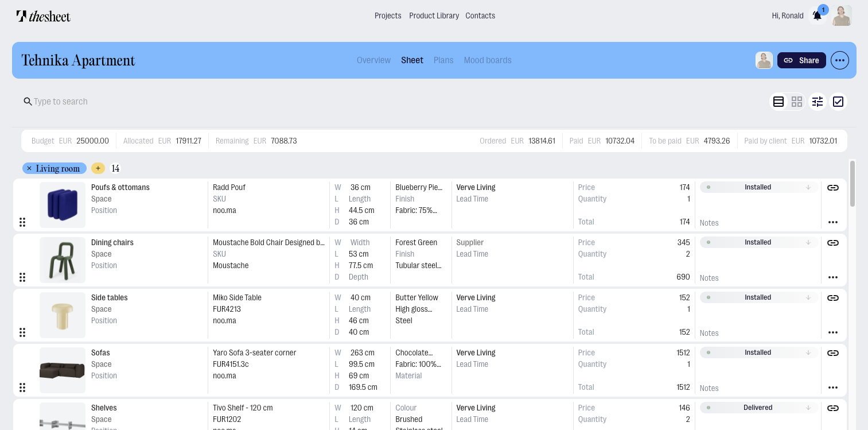Click link icon for Radd Pouf row
This screenshot has width=868, height=430.
click(x=833, y=188)
